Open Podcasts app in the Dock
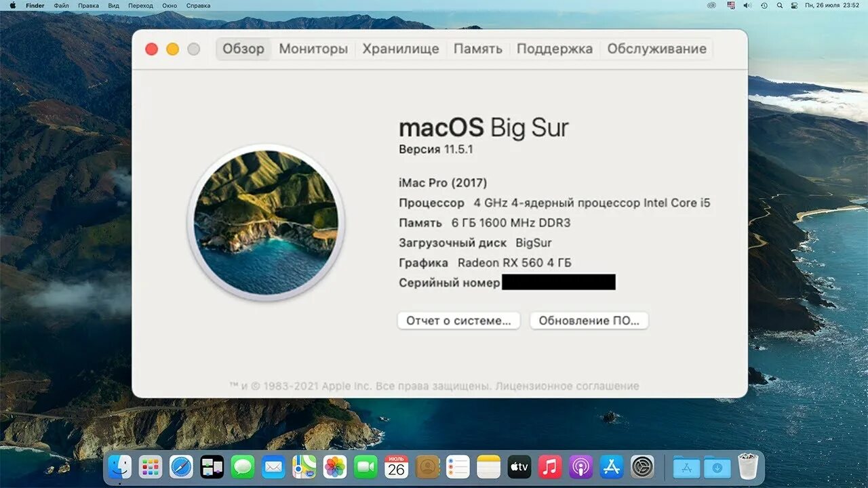 [x=581, y=466]
